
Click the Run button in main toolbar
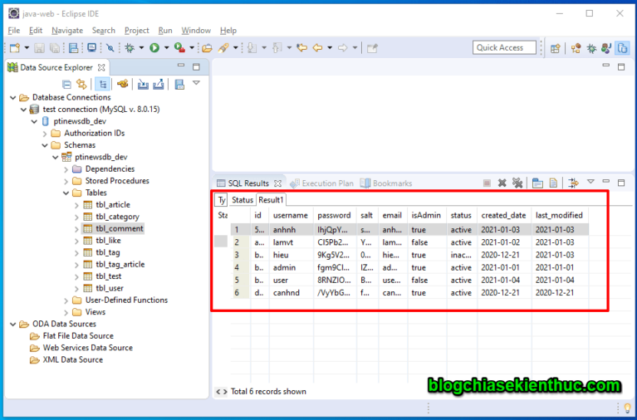pos(155,47)
